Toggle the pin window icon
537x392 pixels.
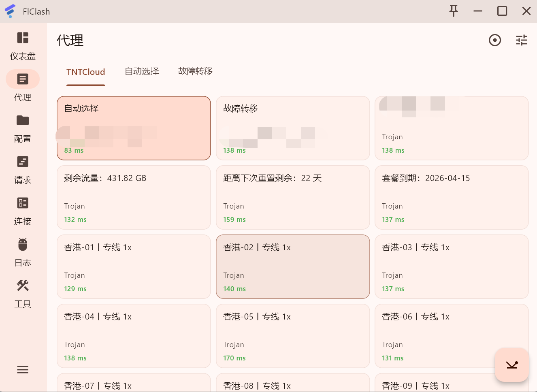(x=454, y=11)
